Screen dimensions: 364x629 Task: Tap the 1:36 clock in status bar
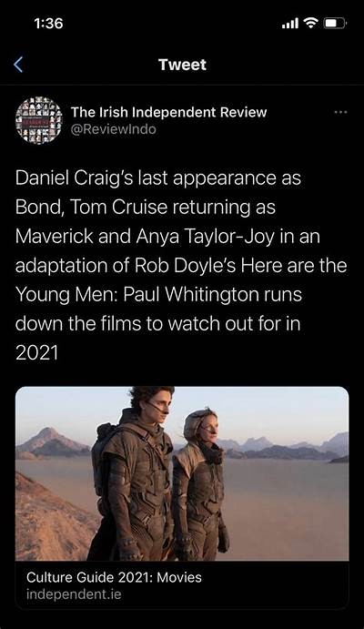coord(48,24)
